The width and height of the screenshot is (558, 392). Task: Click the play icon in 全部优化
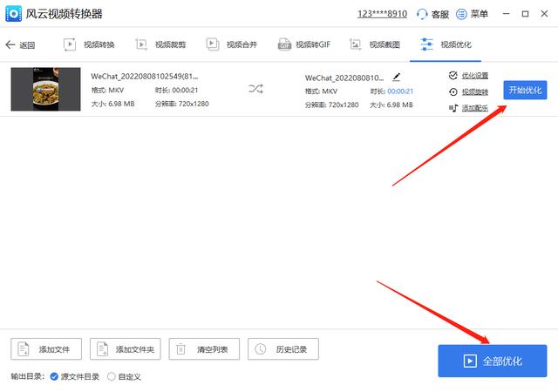pyautogui.click(x=470, y=361)
